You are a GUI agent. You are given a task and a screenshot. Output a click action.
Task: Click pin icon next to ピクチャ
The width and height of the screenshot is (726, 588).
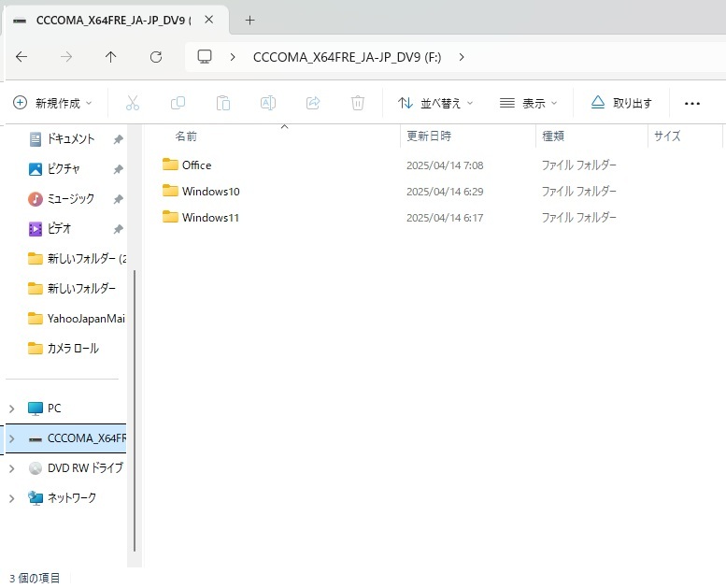[x=118, y=169]
